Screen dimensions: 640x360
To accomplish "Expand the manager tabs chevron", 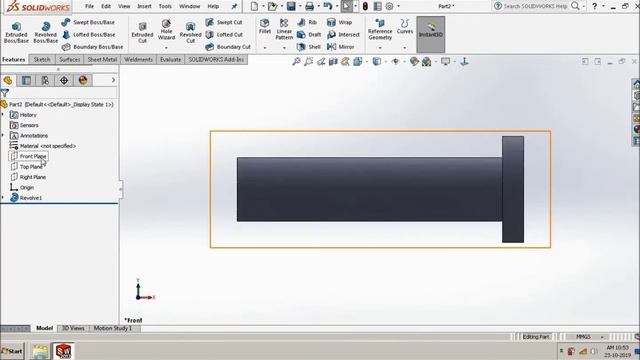I will [x=113, y=80].
